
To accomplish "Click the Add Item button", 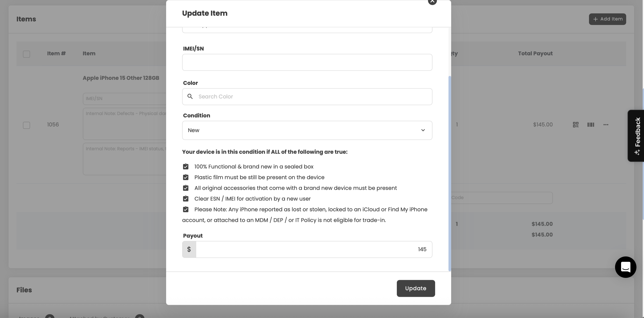I will (x=607, y=19).
